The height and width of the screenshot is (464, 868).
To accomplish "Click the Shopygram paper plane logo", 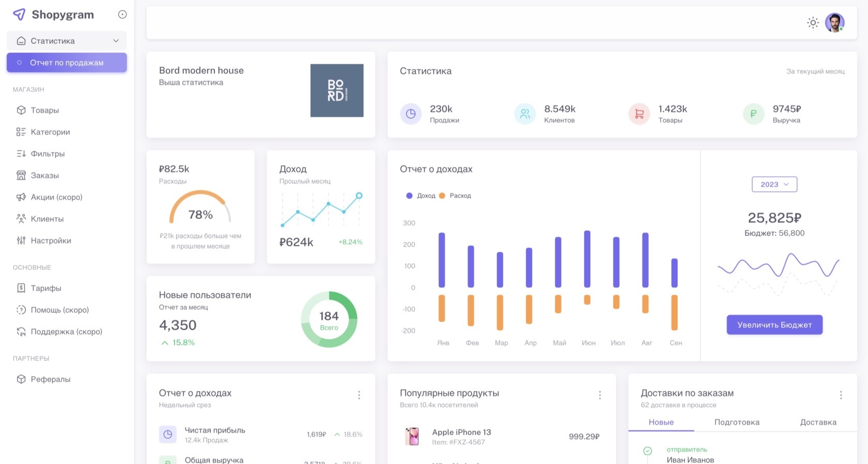I will click(x=19, y=14).
